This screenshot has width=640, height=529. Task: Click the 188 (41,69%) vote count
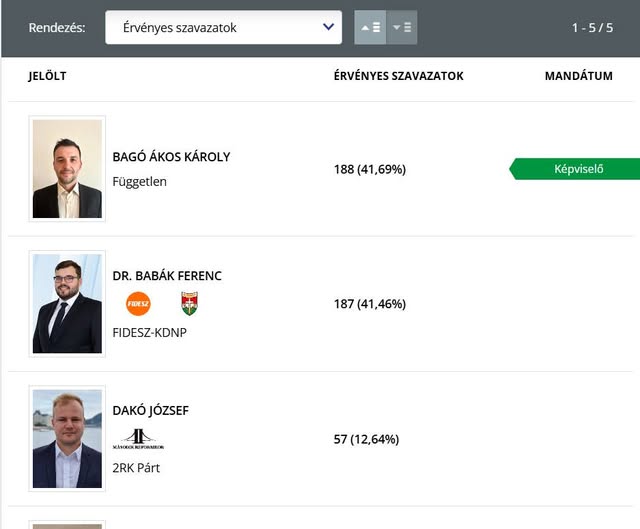click(369, 169)
